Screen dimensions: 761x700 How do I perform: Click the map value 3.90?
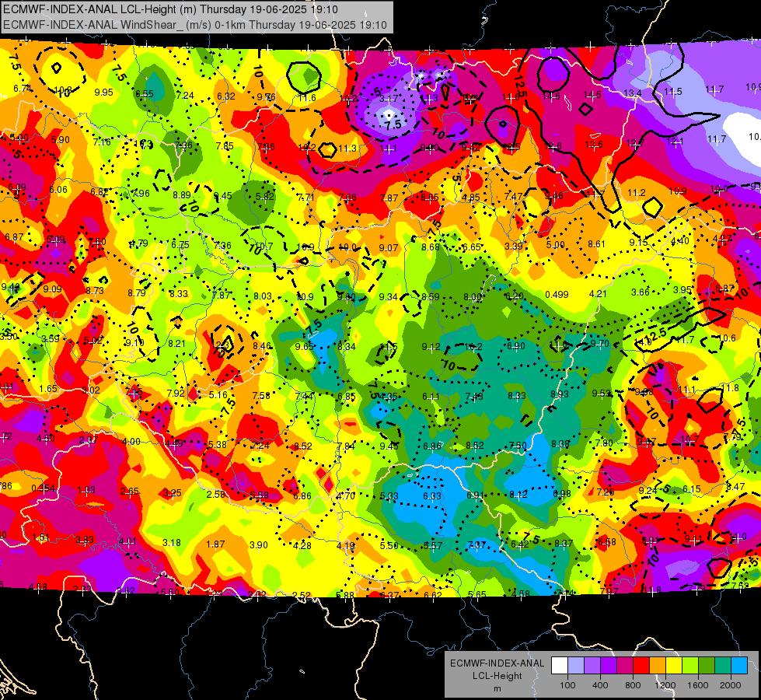(x=259, y=545)
